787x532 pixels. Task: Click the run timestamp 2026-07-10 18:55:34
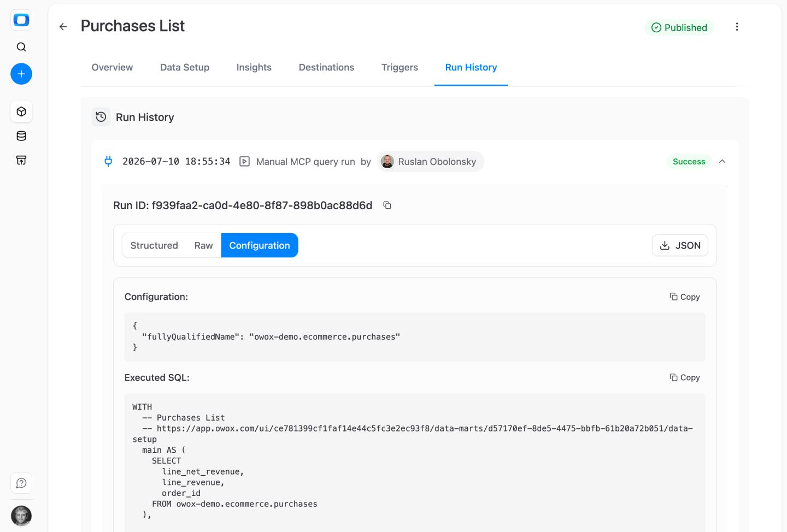tap(177, 162)
